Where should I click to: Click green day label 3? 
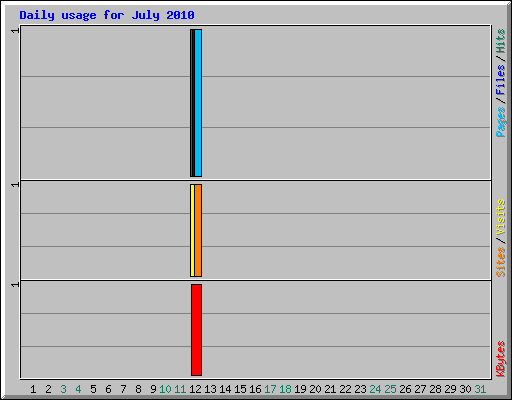pos(63,389)
